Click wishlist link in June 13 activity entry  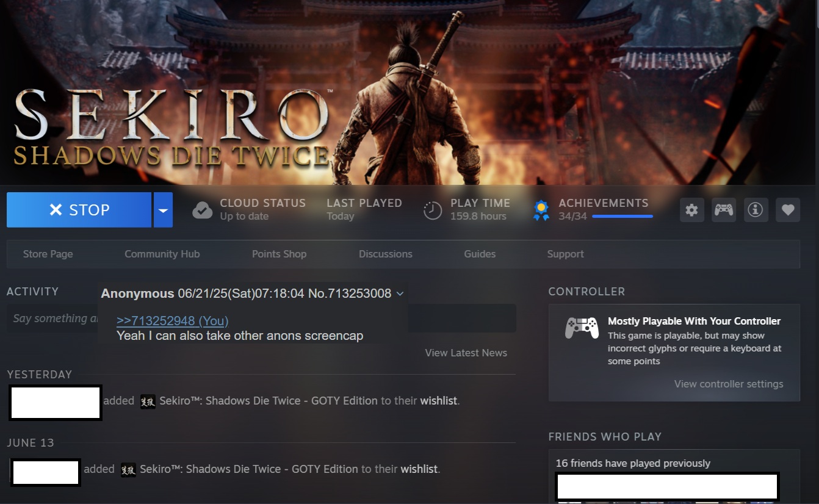coord(419,469)
